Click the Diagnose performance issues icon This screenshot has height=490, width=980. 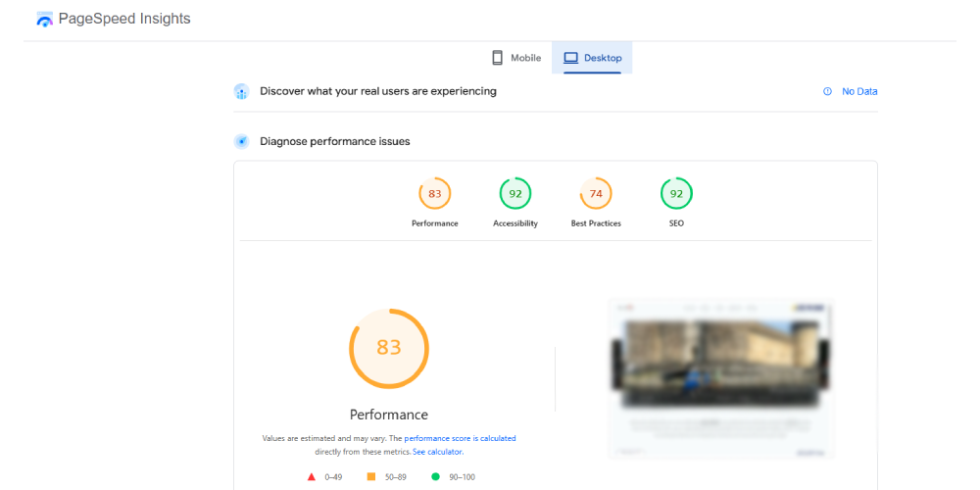click(242, 141)
